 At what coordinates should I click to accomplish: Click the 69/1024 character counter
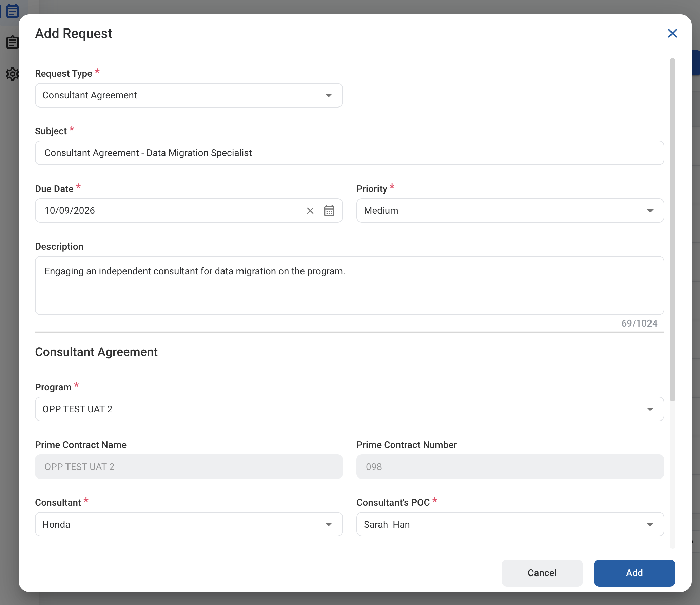[639, 323]
